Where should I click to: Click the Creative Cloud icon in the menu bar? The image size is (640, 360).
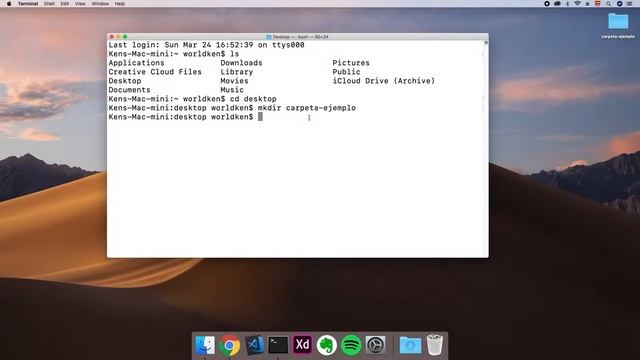tap(557, 4)
